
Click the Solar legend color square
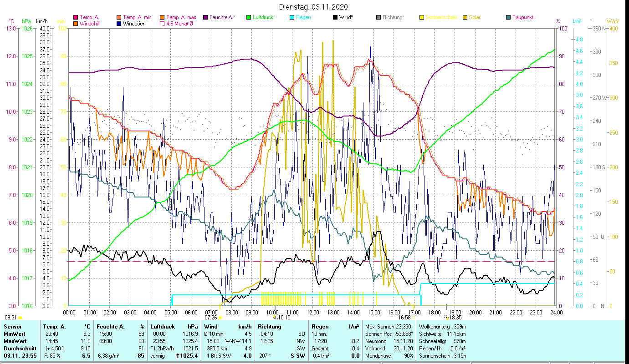click(465, 18)
